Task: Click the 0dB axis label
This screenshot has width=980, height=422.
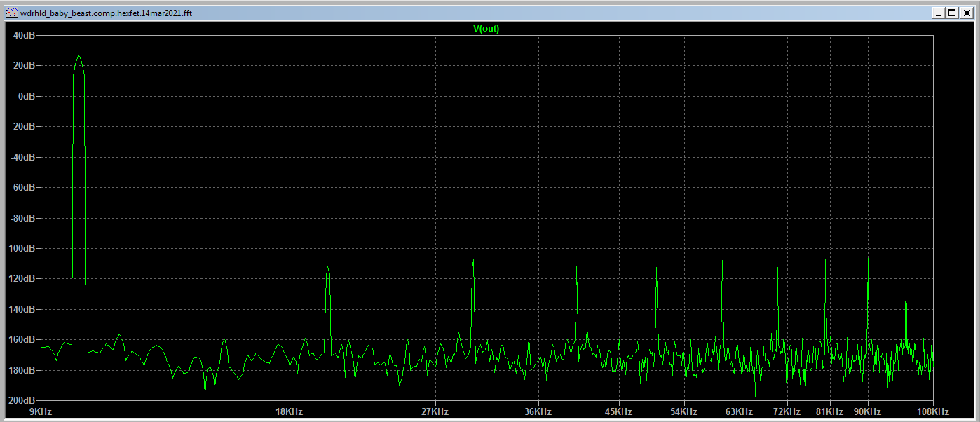Action: coord(27,96)
